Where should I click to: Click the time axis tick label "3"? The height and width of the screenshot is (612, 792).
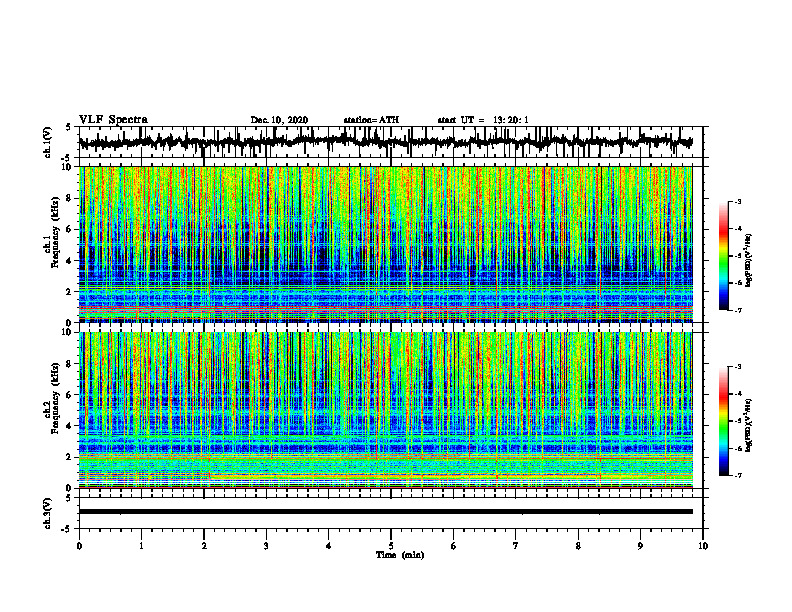[x=266, y=546]
